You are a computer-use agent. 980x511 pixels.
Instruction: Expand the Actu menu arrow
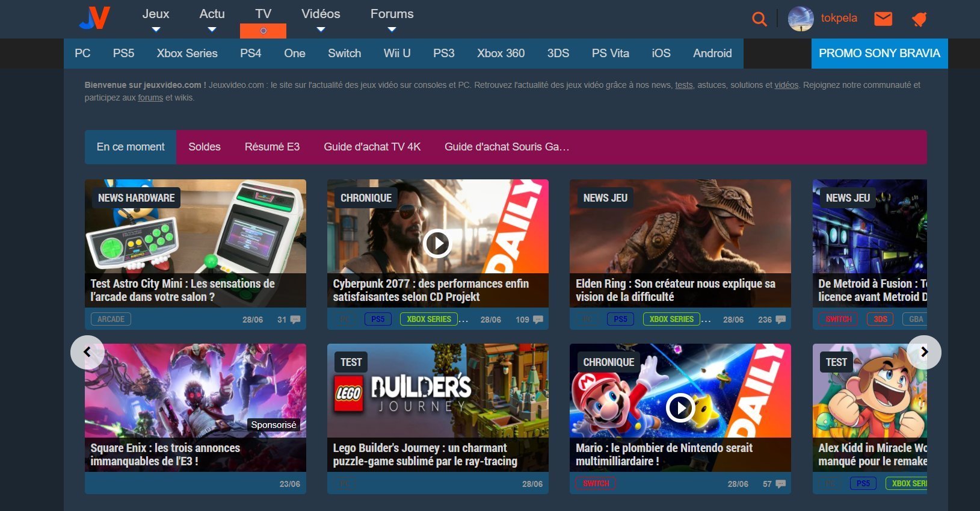coord(212,29)
